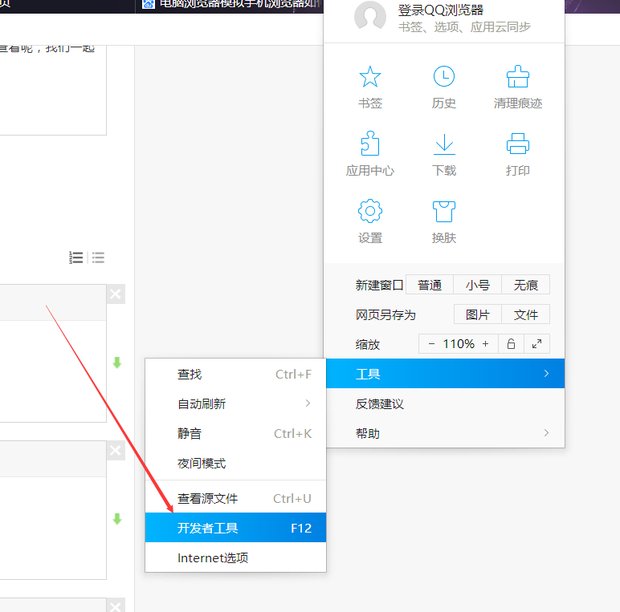Select 查看源文件 view source
The height and width of the screenshot is (612, 620).
pyautogui.click(x=236, y=498)
